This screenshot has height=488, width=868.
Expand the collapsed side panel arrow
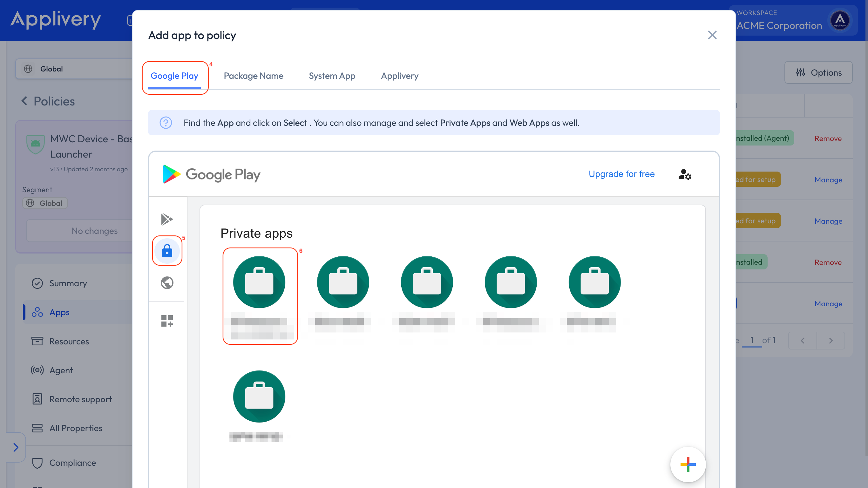(16, 447)
